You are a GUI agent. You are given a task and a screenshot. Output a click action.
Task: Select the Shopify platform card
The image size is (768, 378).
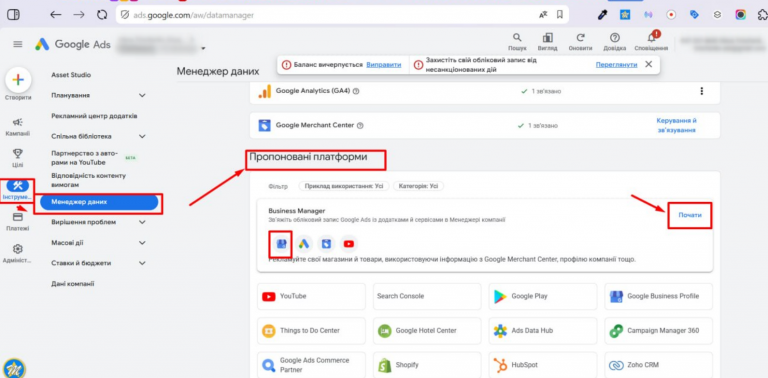click(x=427, y=365)
